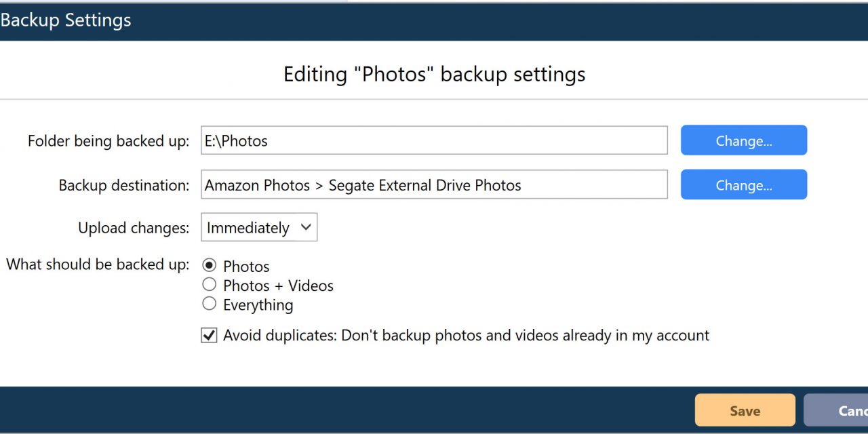Click the Backup Settings title bar
This screenshot has width=868, height=434.
pos(66,20)
